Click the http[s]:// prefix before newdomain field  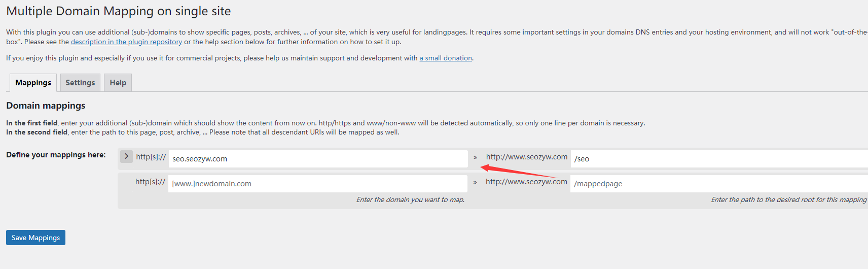coord(150,182)
